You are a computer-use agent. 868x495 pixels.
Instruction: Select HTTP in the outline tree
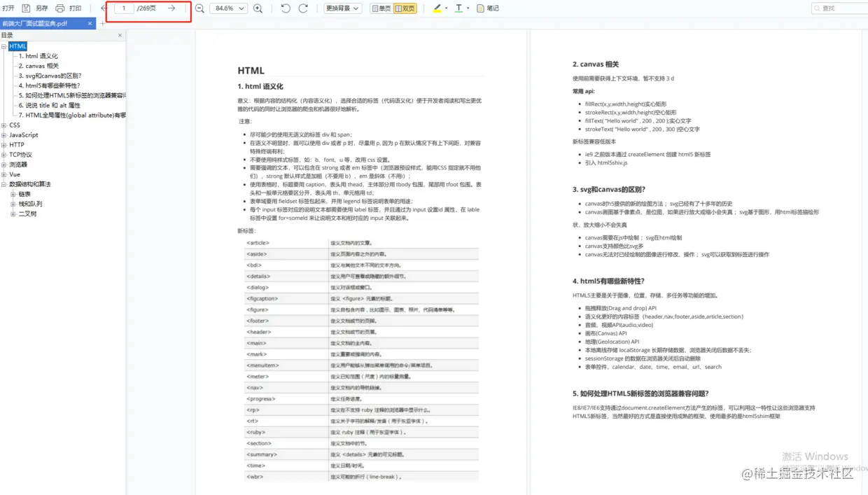pos(17,145)
